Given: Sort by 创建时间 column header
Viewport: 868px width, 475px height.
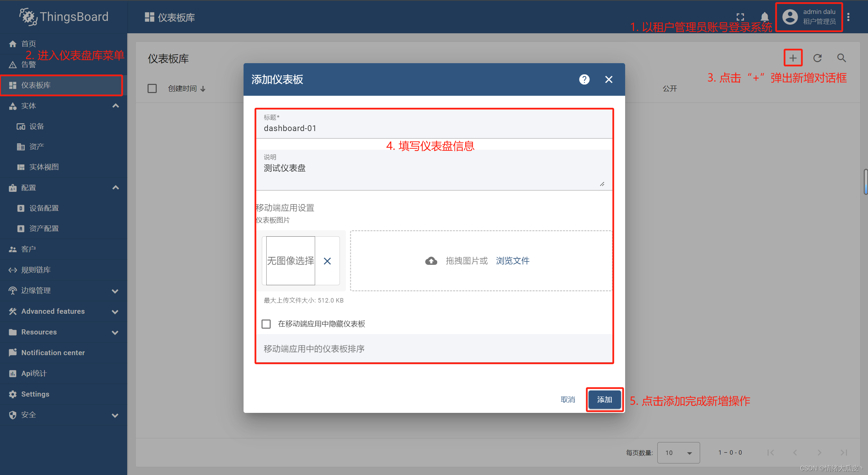Looking at the screenshot, I should coord(187,89).
